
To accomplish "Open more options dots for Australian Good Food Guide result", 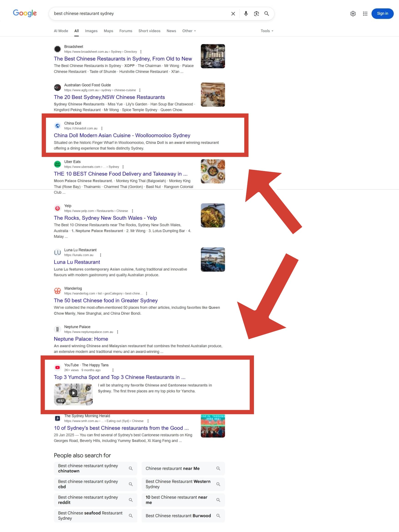I will pos(140,90).
